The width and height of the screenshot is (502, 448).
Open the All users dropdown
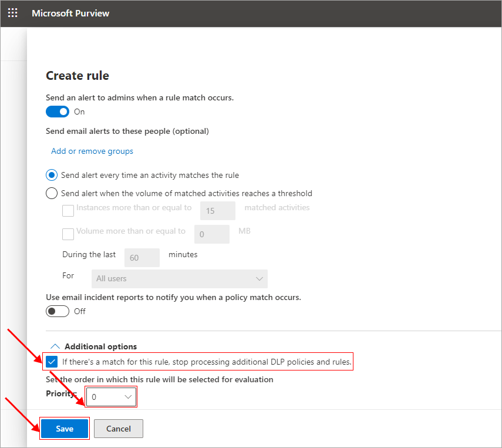tap(180, 278)
